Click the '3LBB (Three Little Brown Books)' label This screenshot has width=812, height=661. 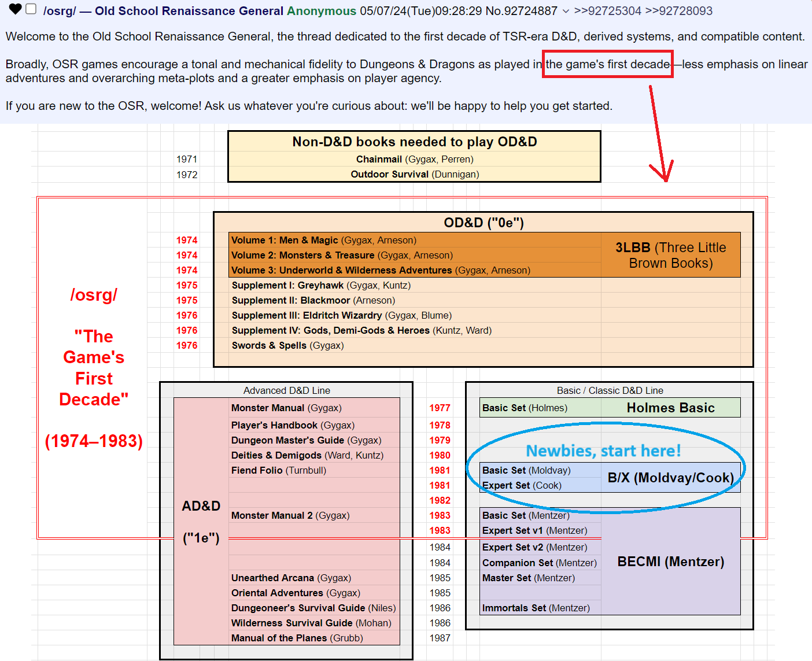tap(671, 255)
